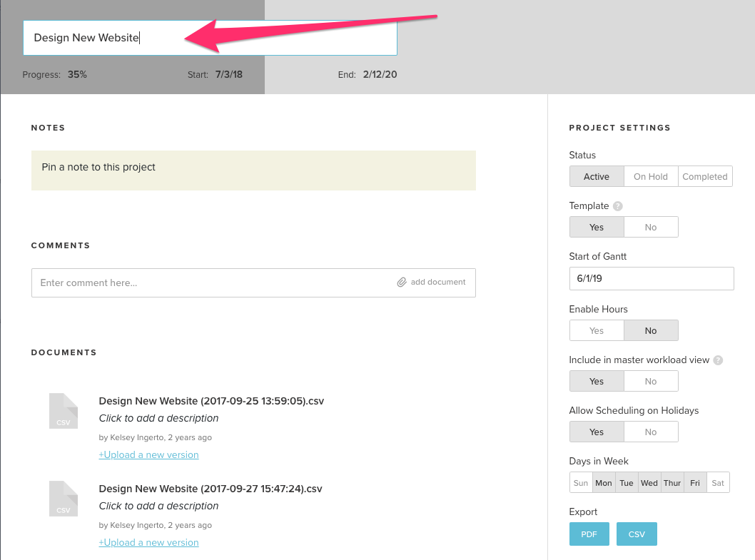Upload a new version of the first document
This screenshot has height=560, width=755.
[x=148, y=454]
